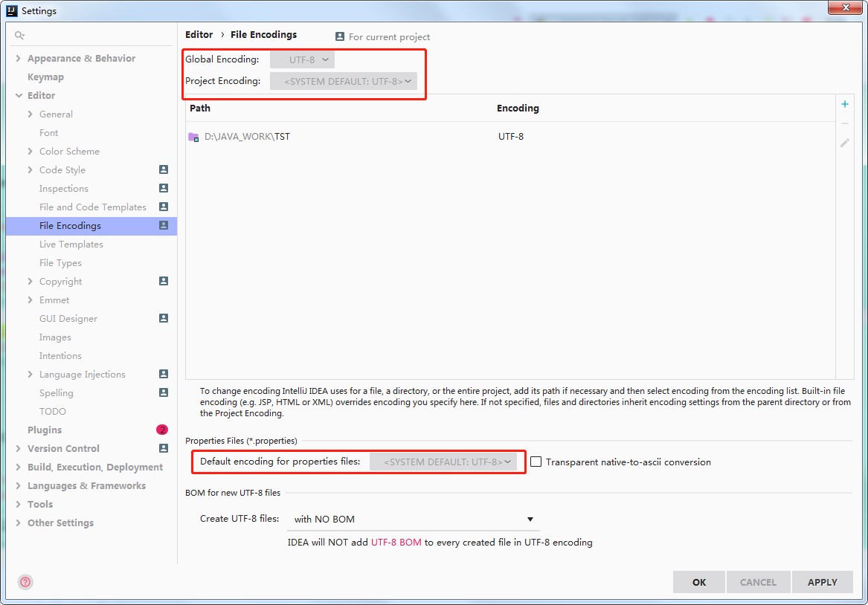Open the File Types page
Screen dimensions: 868x605
(60, 262)
